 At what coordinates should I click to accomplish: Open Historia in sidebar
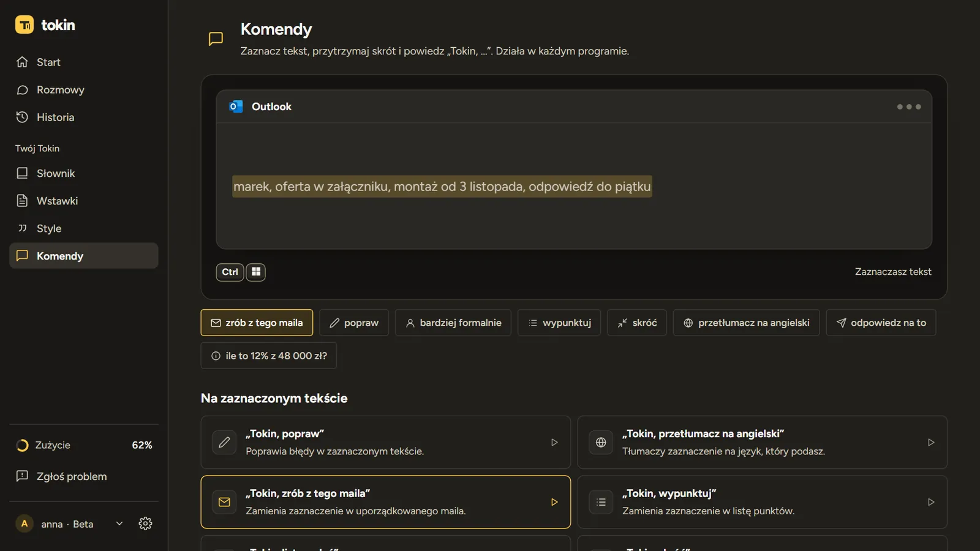(83, 117)
